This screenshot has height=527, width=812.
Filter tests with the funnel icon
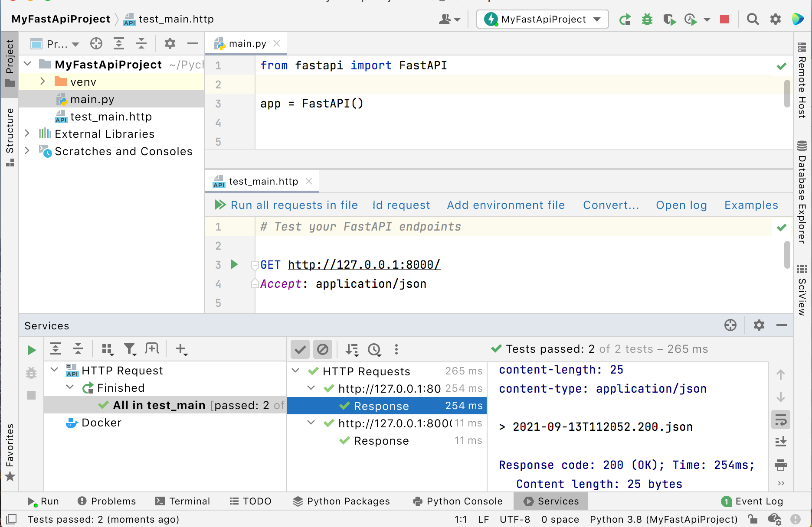[131, 349]
